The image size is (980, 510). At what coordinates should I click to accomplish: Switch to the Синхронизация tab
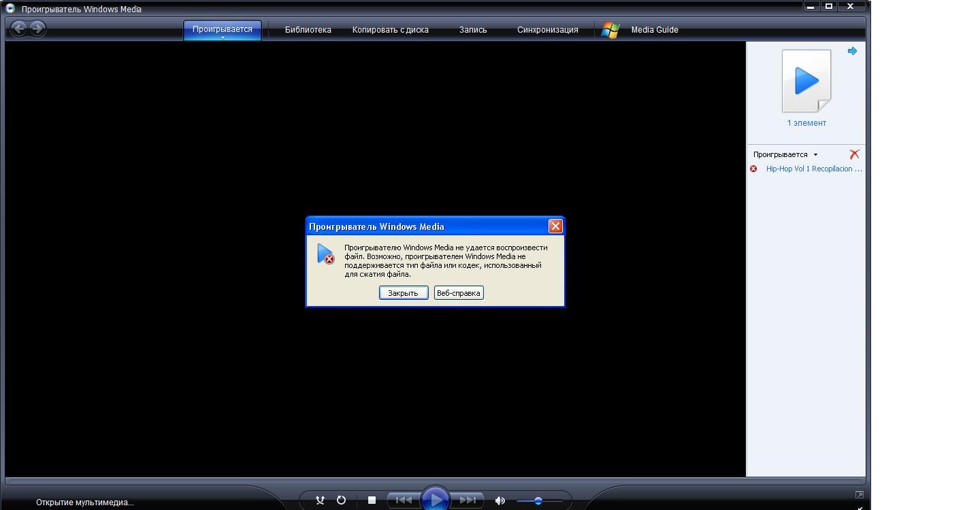[548, 30]
